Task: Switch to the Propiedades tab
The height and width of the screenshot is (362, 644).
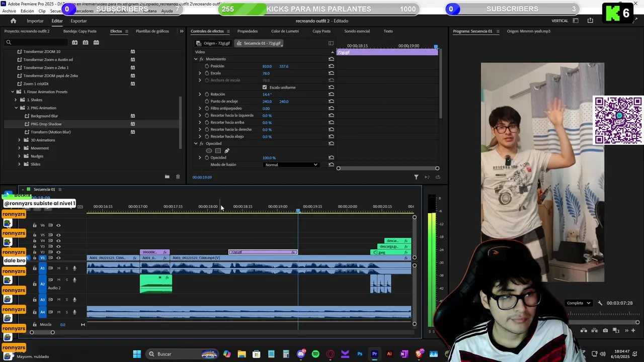Action: tap(247, 31)
